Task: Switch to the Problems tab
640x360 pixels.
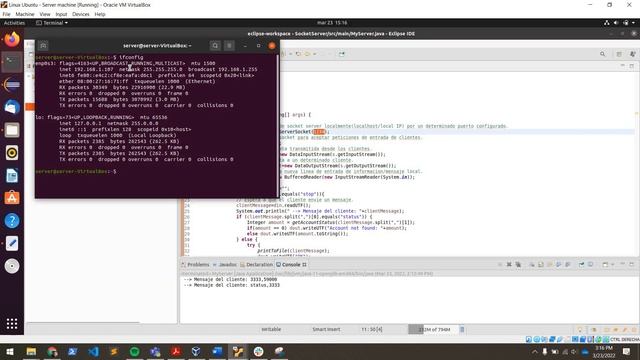Action: [195, 264]
